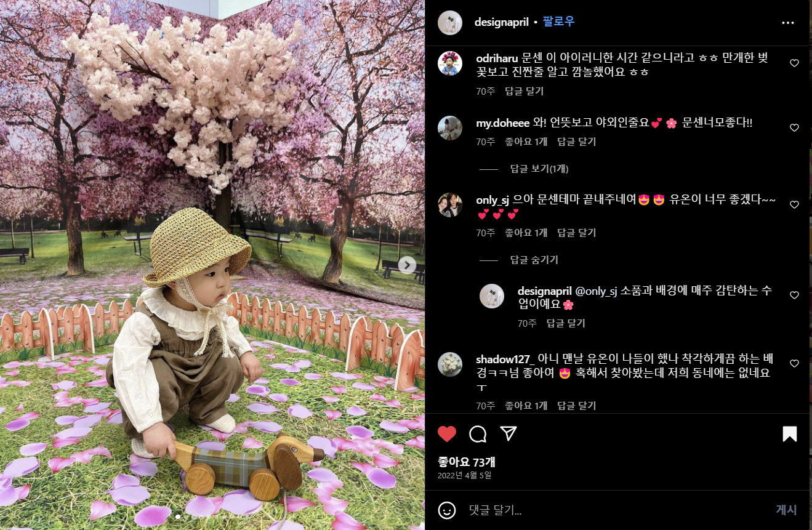Viewport: 812px width, 530px height.
Task: Open the three-dot more options menu
Action: pos(788,23)
